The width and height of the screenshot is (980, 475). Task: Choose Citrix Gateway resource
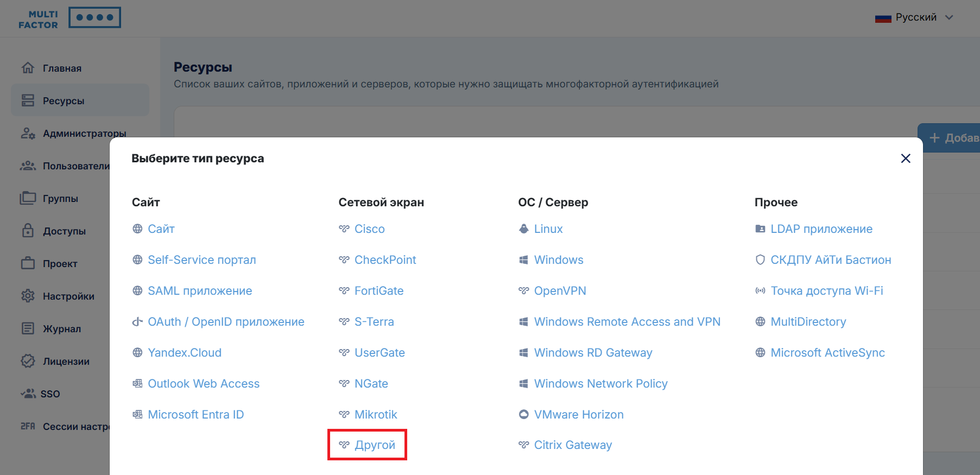coord(573,445)
